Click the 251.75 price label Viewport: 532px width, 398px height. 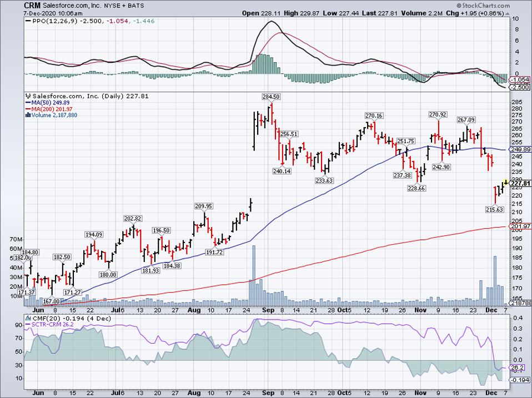point(406,142)
